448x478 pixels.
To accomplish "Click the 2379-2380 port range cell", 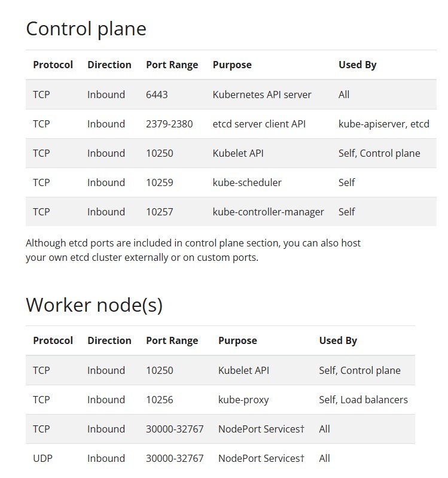I will pyautogui.click(x=169, y=124).
